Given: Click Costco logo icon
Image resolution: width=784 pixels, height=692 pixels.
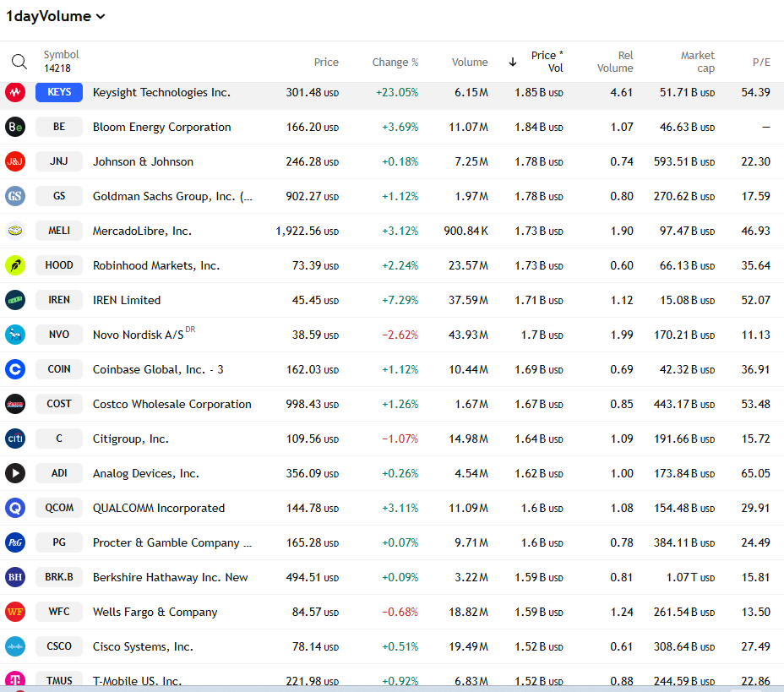Looking at the screenshot, I should [x=15, y=404].
